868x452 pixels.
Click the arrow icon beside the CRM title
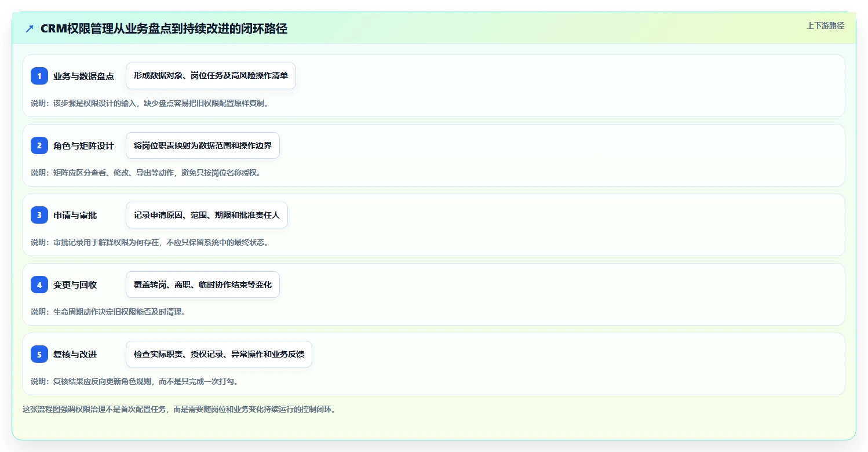pos(30,29)
